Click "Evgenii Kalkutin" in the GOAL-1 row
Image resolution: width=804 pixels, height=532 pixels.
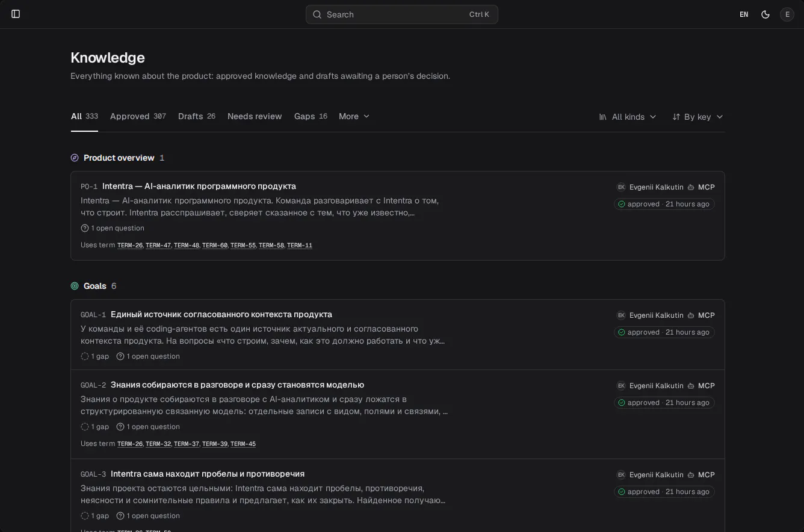[x=657, y=315]
